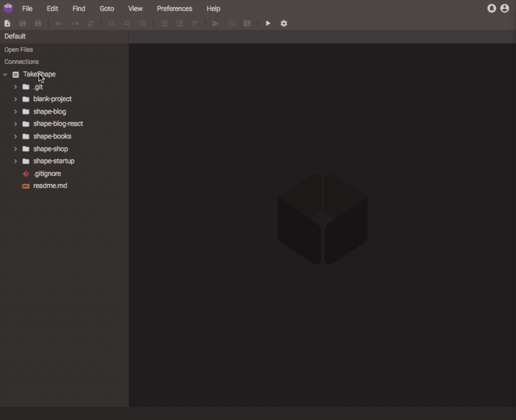The width and height of the screenshot is (516, 420).
Task: Open the readme.md file
Action: point(50,186)
